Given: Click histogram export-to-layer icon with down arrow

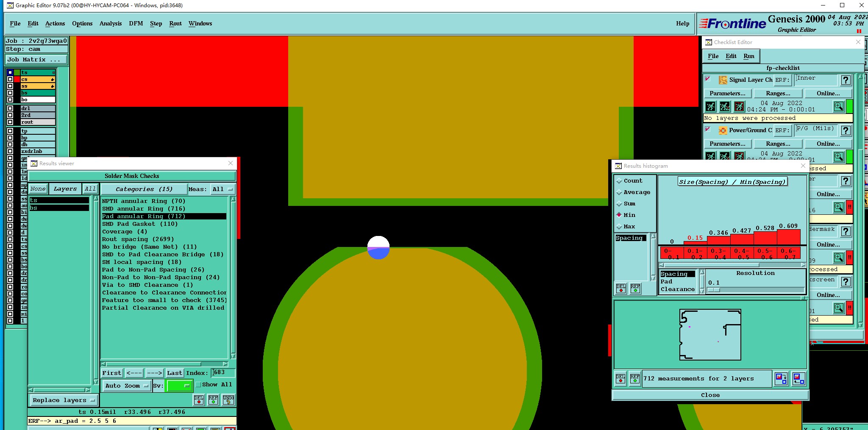Looking at the screenshot, I should [x=781, y=378].
